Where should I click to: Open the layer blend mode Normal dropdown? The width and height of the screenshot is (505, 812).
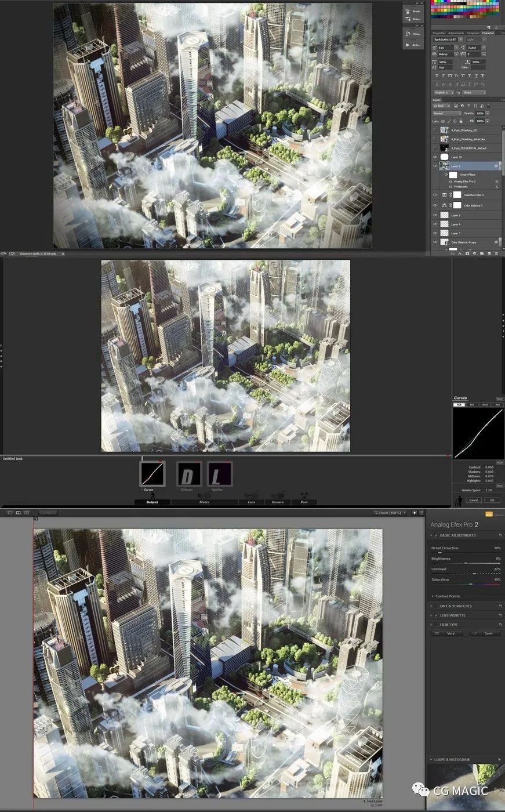coord(446,114)
